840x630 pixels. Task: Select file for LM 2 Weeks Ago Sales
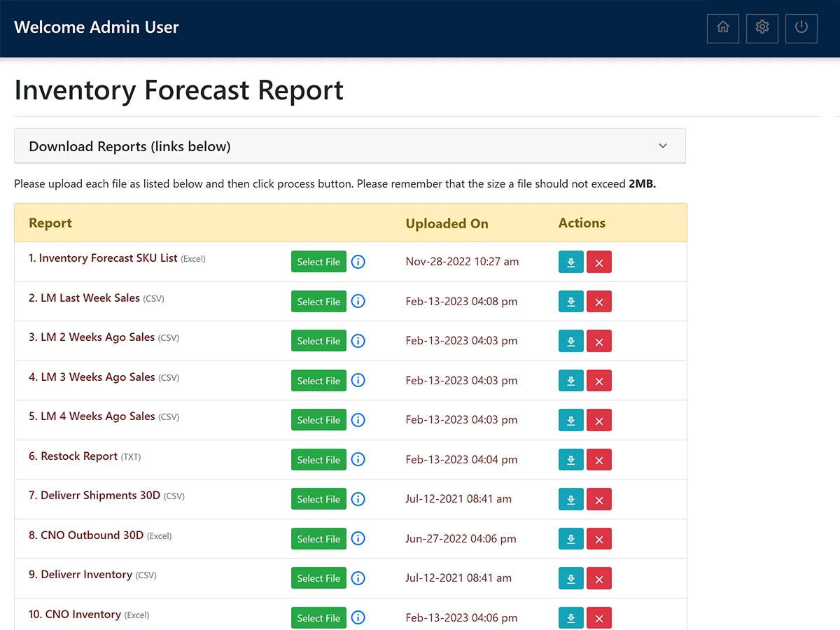pyautogui.click(x=318, y=341)
